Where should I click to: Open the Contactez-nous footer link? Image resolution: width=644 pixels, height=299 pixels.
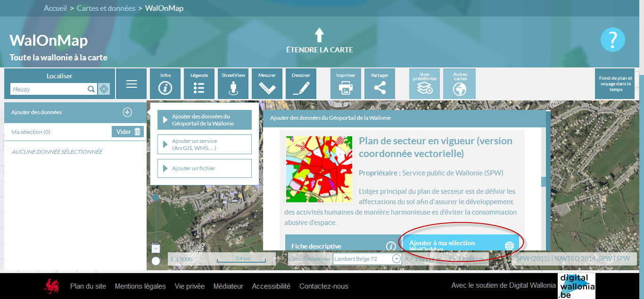pyautogui.click(x=324, y=286)
